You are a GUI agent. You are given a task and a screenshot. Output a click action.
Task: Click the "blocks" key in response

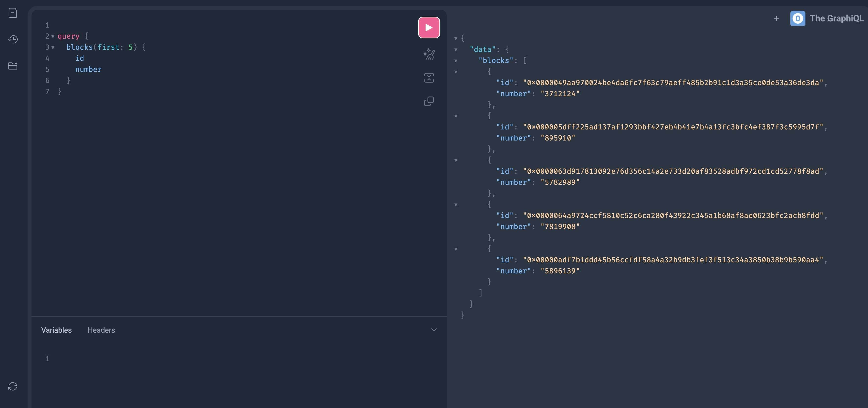[x=496, y=60]
